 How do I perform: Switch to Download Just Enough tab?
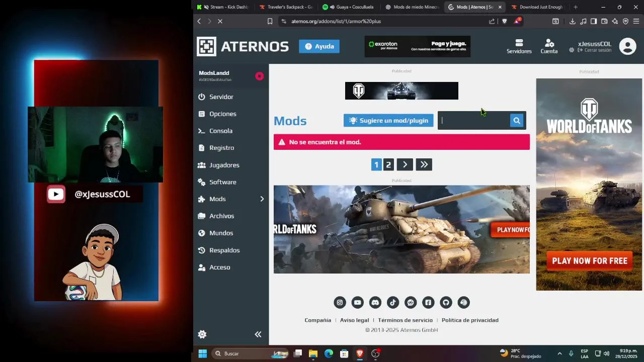(537, 7)
